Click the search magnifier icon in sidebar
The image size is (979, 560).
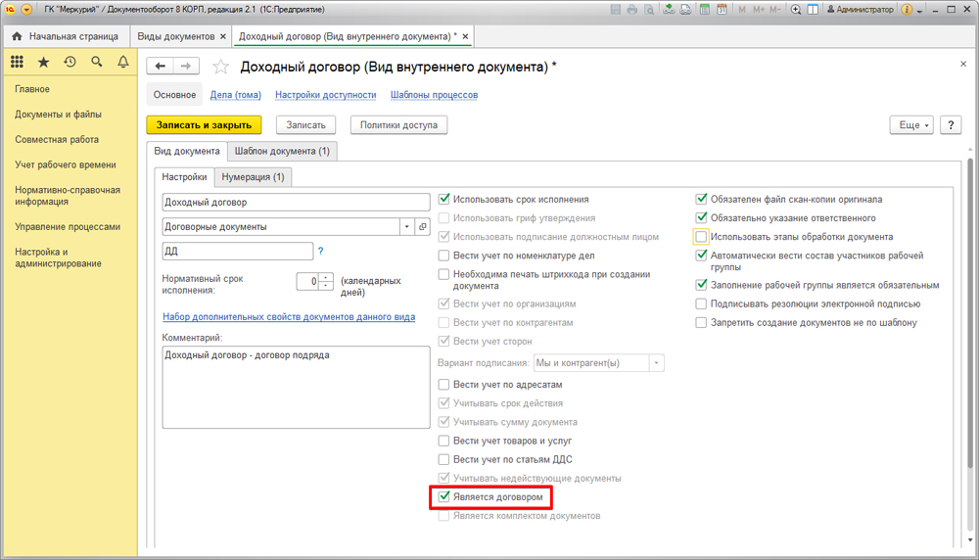(x=96, y=62)
